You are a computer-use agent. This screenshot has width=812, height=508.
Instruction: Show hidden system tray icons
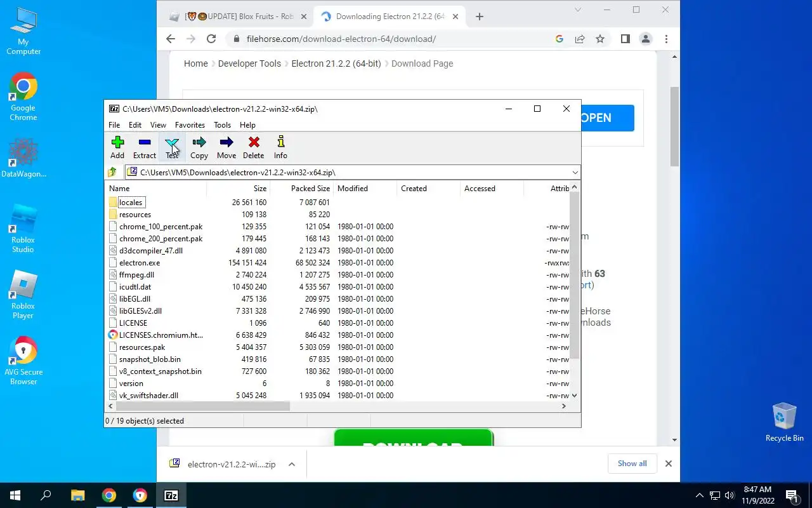(x=700, y=495)
